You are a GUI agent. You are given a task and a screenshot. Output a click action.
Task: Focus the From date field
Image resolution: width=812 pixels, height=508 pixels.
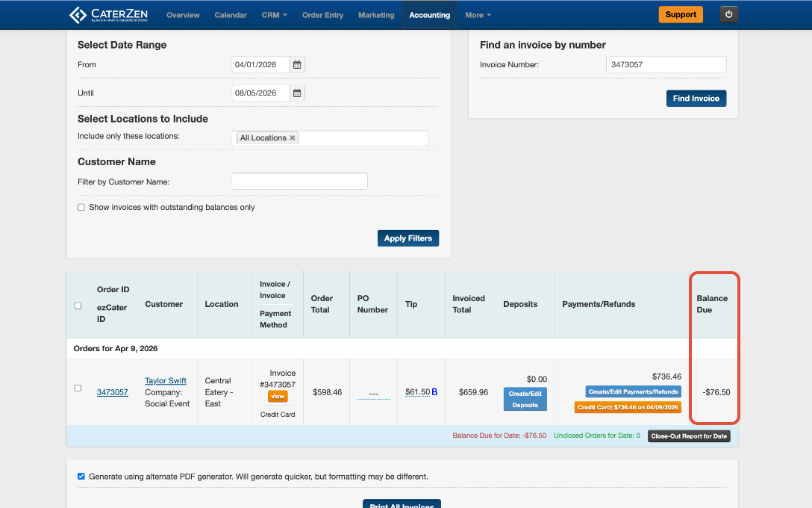click(260, 65)
